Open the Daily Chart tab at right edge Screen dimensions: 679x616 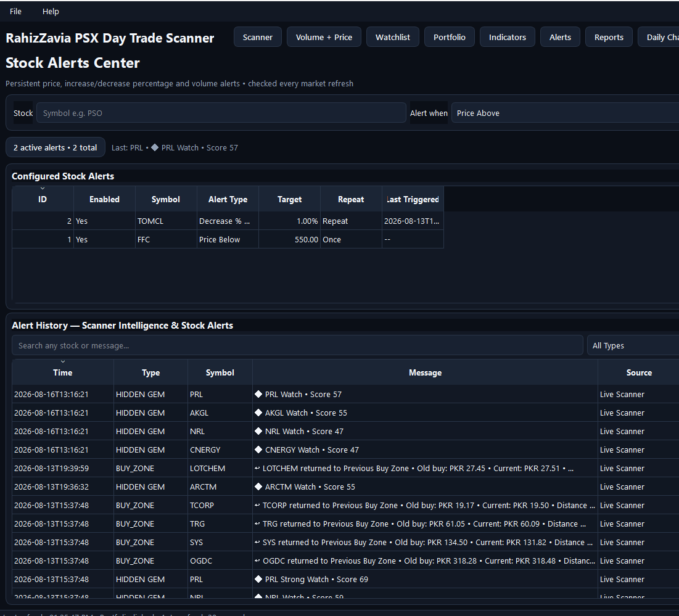click(x=659, y=37)
